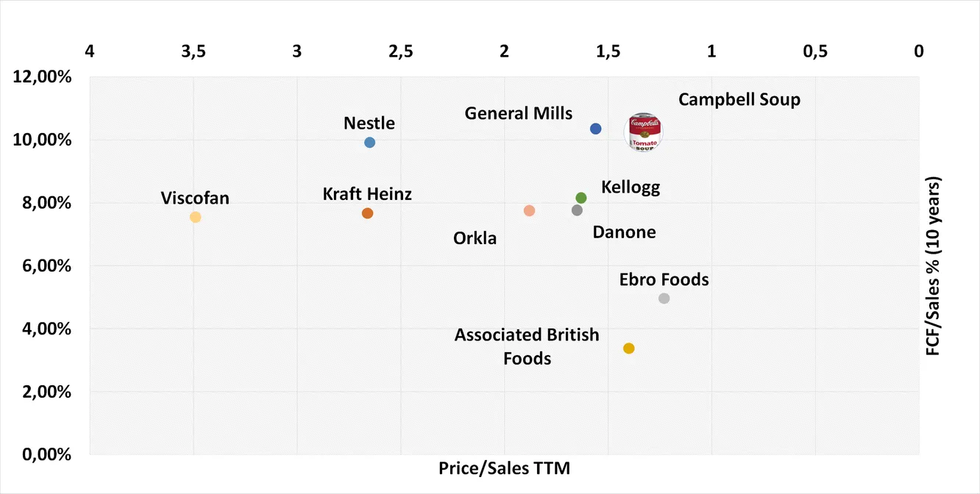
Task: Click the Viscofan yellow data point
Action: (x=195, y=217)
